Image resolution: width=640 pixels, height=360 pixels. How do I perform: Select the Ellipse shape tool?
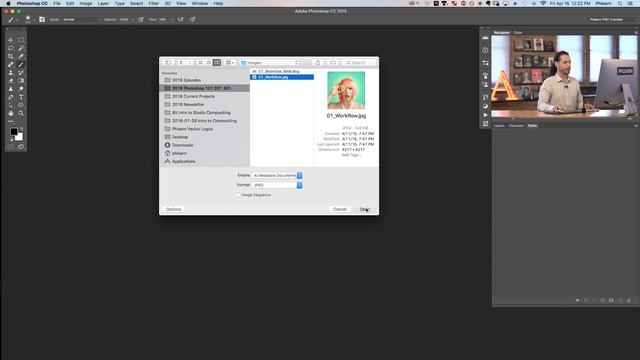click(x=21, y=105)
